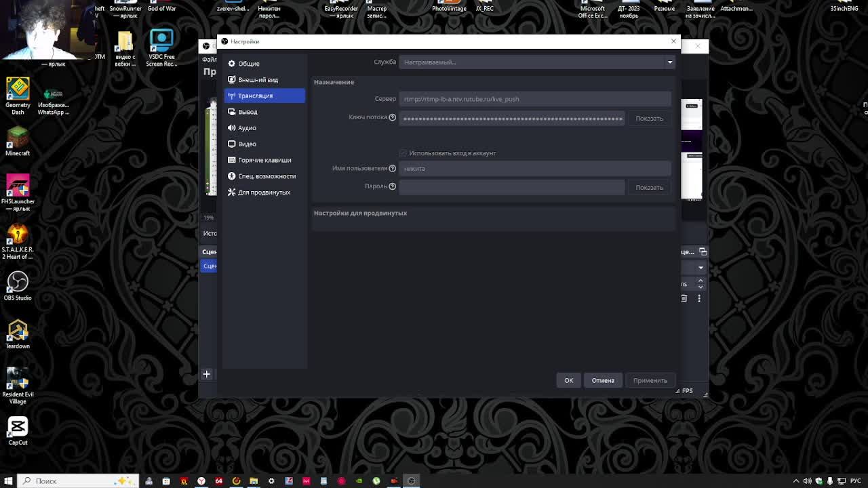Image resolution: width=868 pixels, height=488 pixels.
Task: Open the видео с вебки folder
Action: (125, 49)
